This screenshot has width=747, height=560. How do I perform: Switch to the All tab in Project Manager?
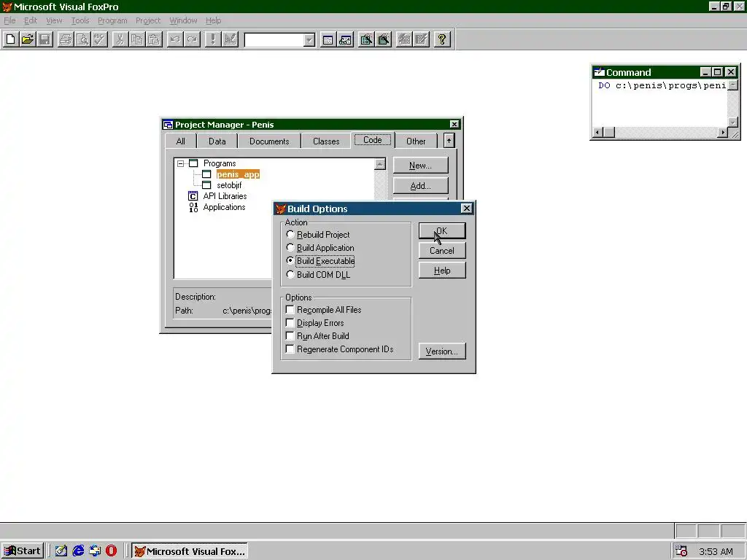[181, 141]
